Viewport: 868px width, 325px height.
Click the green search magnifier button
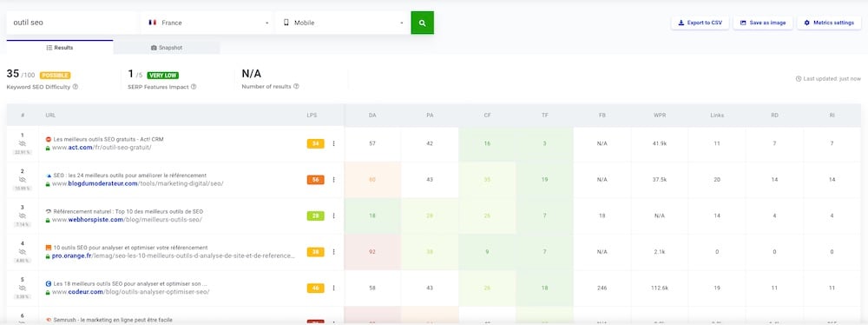click(423, 23)
